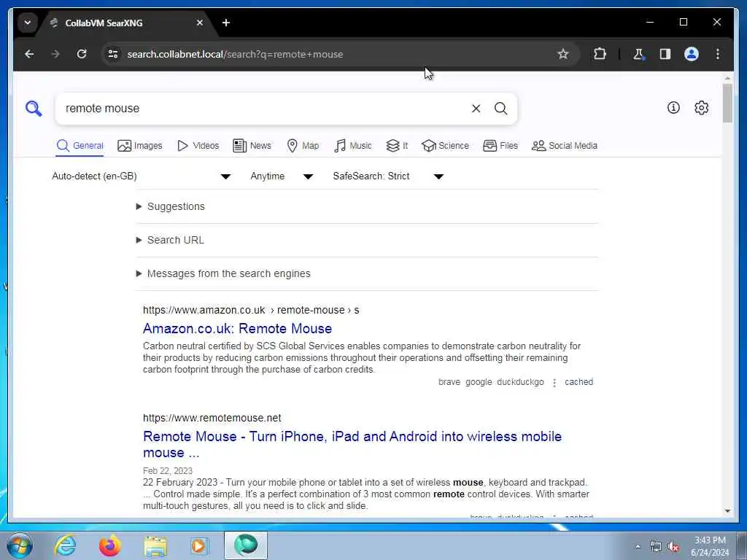Click the duckduckgo label on Amazon result
This screenshot has width=747, height=560.
tap(520, 382)
